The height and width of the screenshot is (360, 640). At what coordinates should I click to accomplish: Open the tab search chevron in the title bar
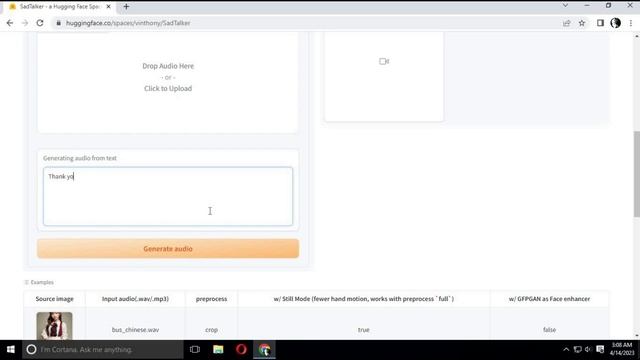pyautogui.click(x=565, y=5)
